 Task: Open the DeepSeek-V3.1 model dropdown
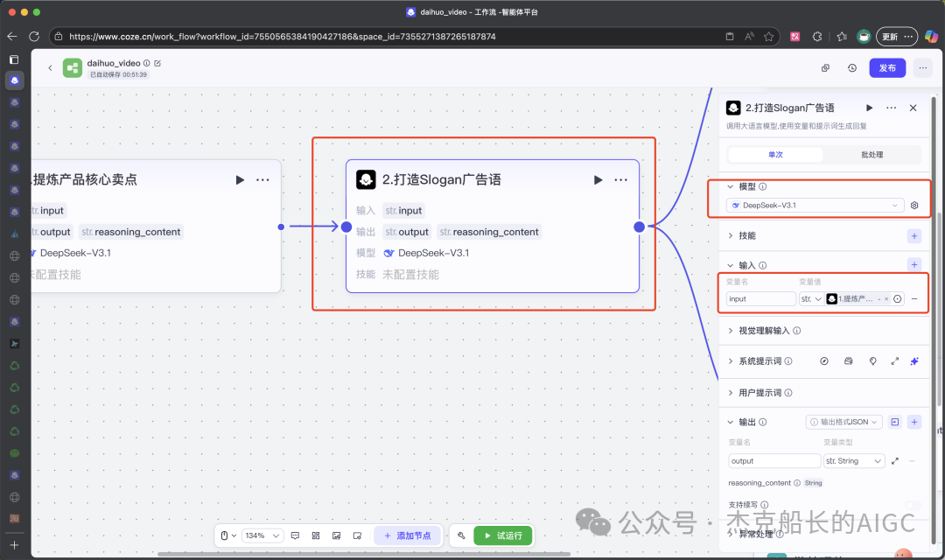coord(815,206)
